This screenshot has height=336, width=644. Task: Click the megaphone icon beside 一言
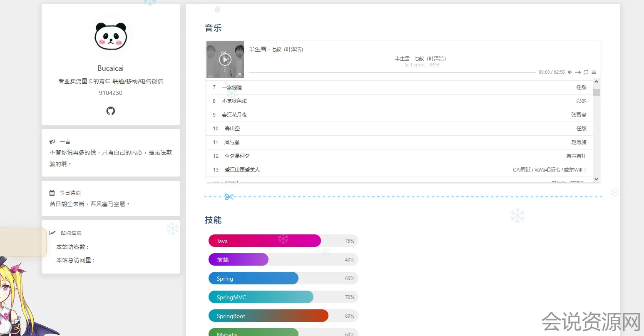[52, 142]
